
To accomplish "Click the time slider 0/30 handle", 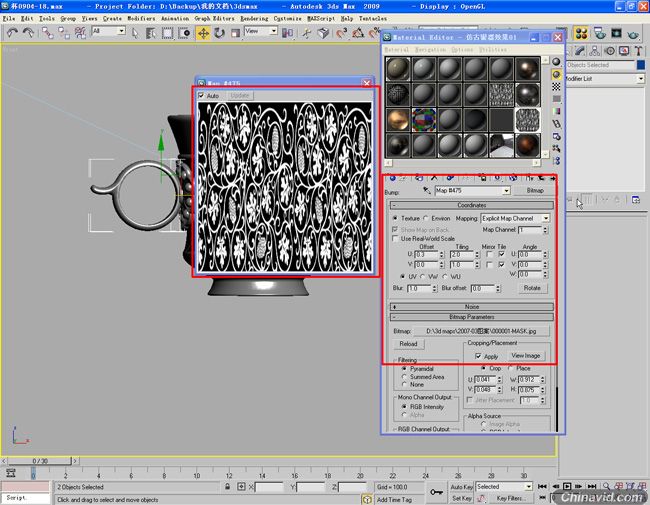I will point(40,461).
